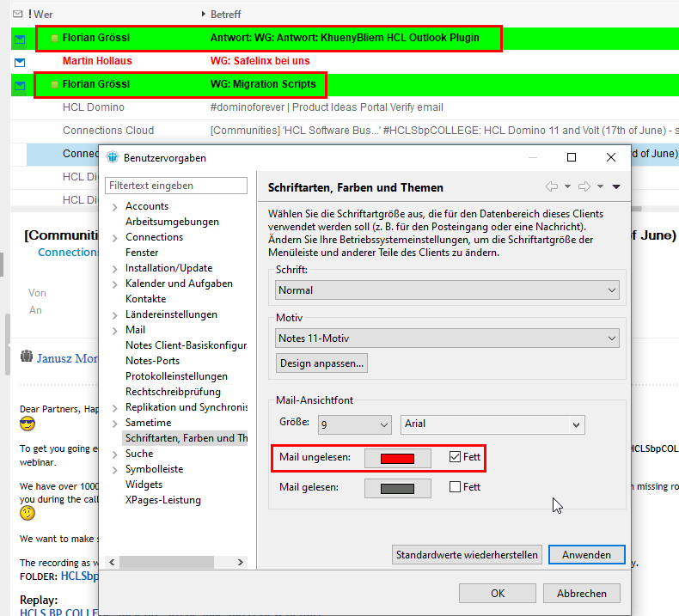
Task: Click the envelope column header icon
Action: pos(17,15)
